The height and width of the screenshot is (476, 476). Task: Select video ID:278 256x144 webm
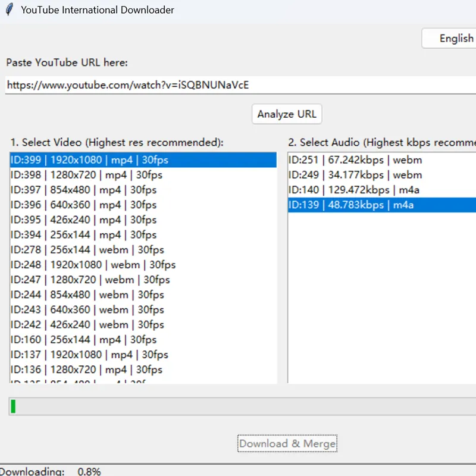(143, 250)
